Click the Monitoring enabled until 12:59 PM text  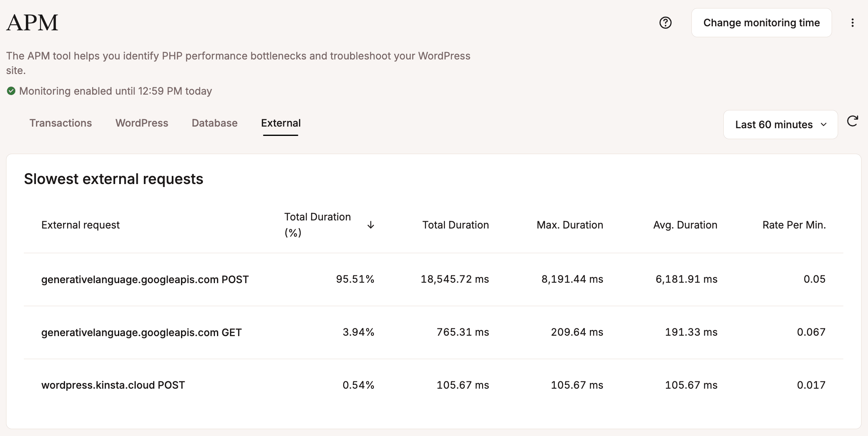pyautogui.click(x=116, y=91)
